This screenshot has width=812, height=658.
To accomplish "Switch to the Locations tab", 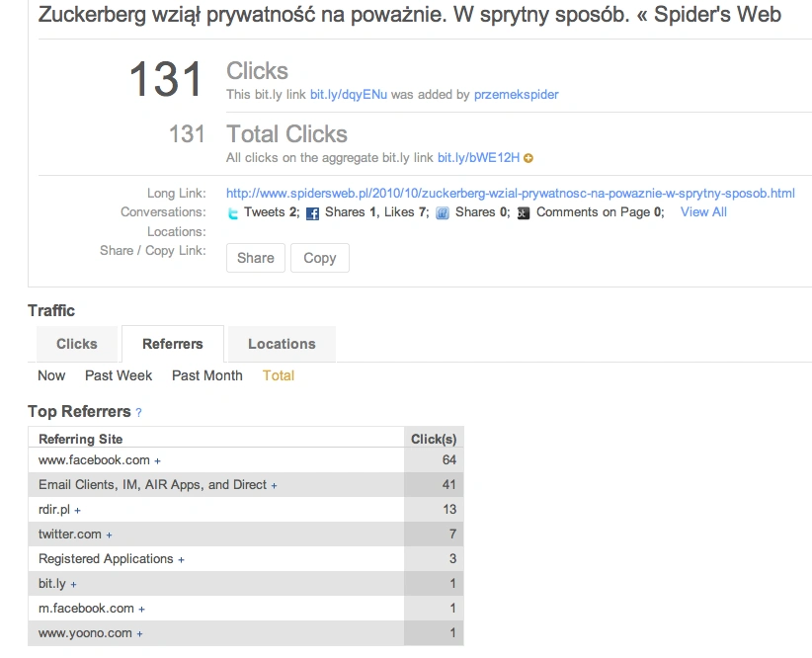I will 282,344.
